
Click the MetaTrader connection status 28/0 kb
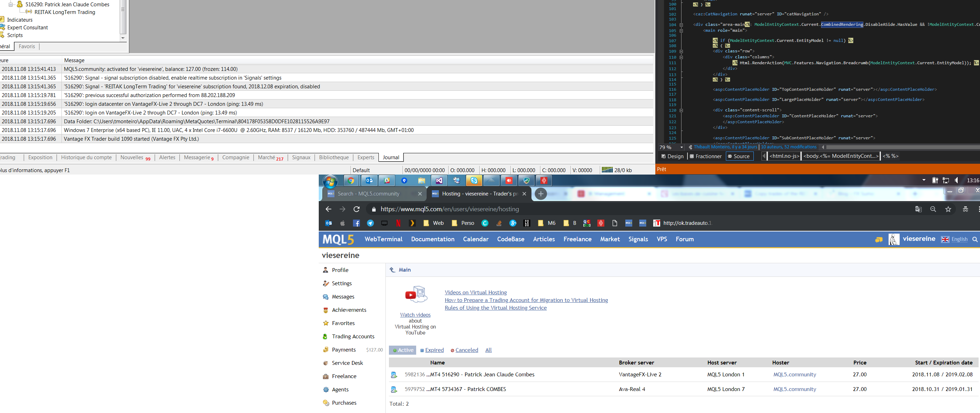tap(616, 170)
